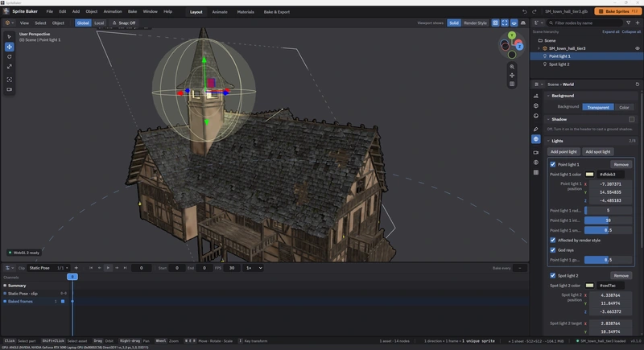The height and width of the screenshot is (350, 644).
Task: Open the properties editor type dropdown
Action: [x=538, y=84]
